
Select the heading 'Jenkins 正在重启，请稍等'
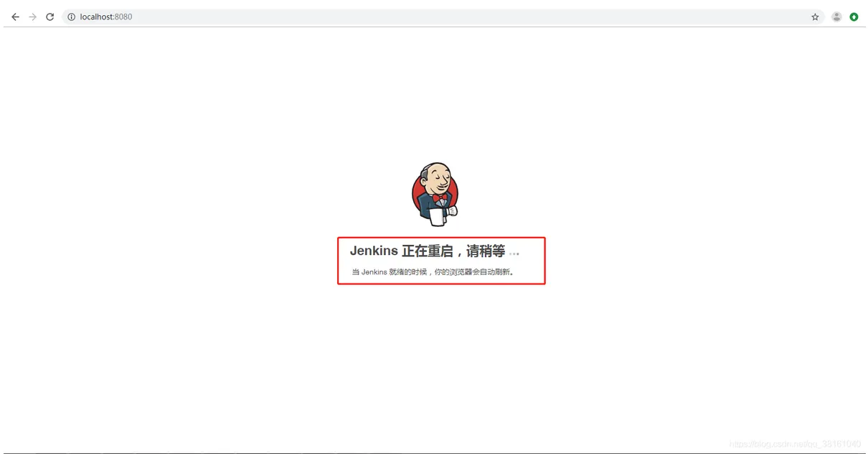(428, 251)
